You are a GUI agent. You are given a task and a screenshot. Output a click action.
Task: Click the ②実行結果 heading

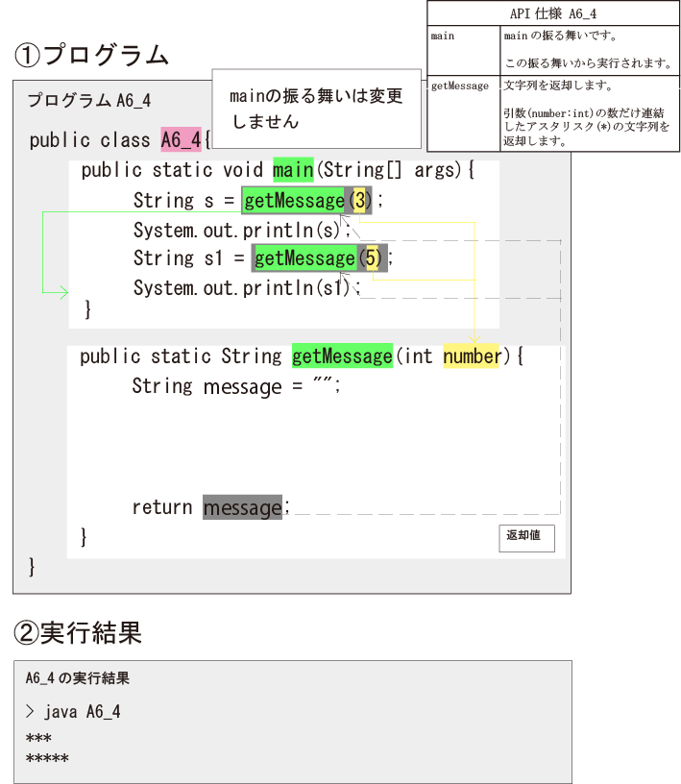[x=79, y=632]
